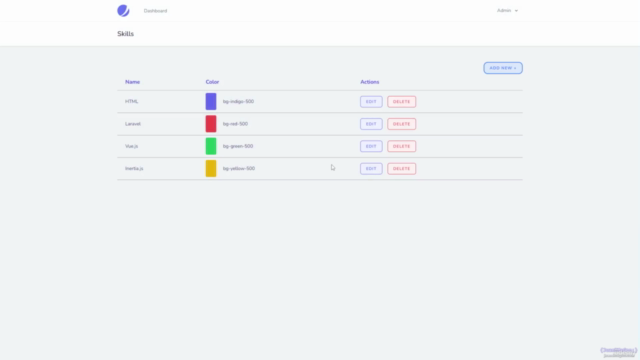
Task: Click the Add New button
Action: click(503, 68)
